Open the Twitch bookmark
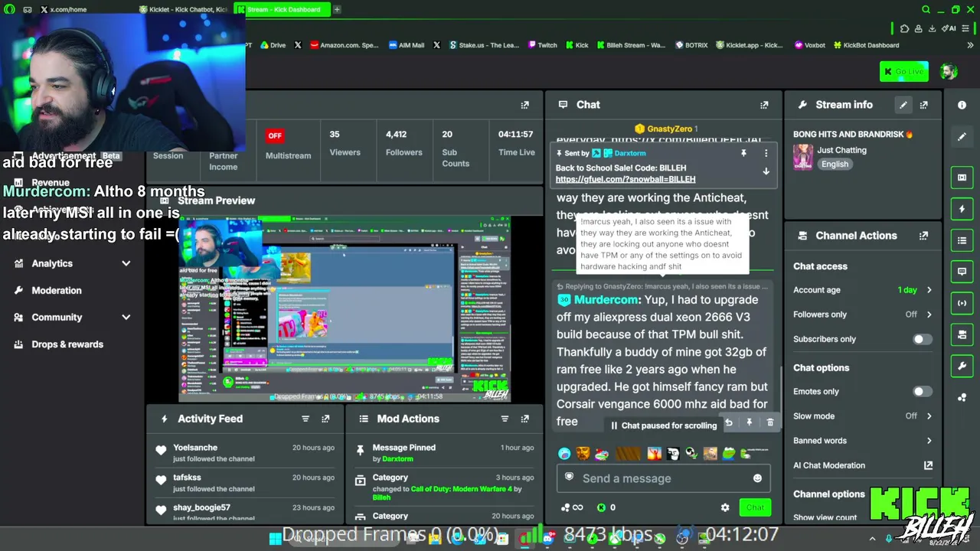The height and width of the screenshot is (551, 980). tap(541, 45)
